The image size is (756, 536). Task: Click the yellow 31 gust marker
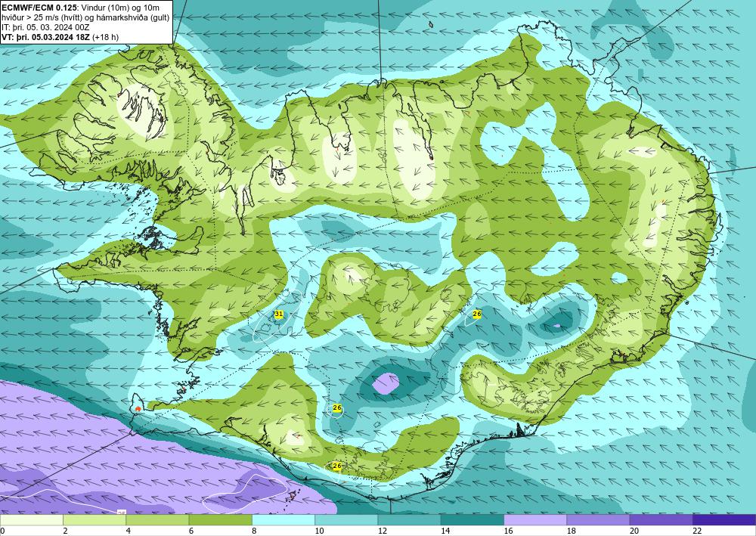click(x=279, y=314)
